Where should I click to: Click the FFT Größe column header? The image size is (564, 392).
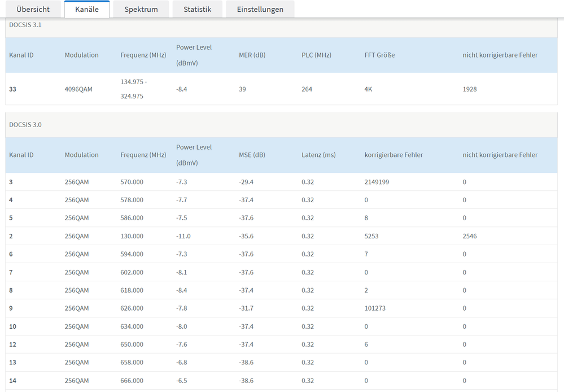379,55
